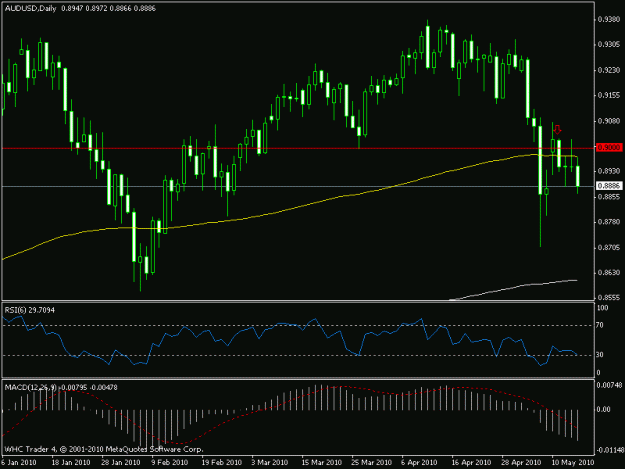Click the 0.8705 price axis label
Viewport: 625px width, 469px height.
click(609, 247)
